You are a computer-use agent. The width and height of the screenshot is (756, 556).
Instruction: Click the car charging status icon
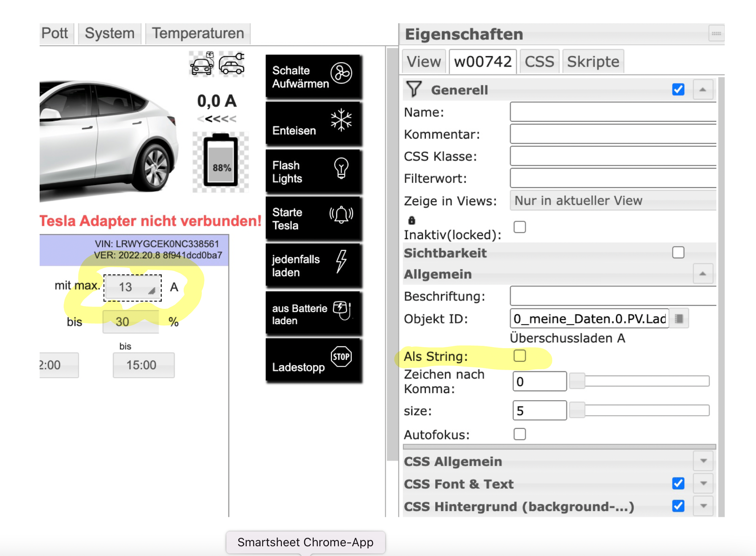click(201, 64)
